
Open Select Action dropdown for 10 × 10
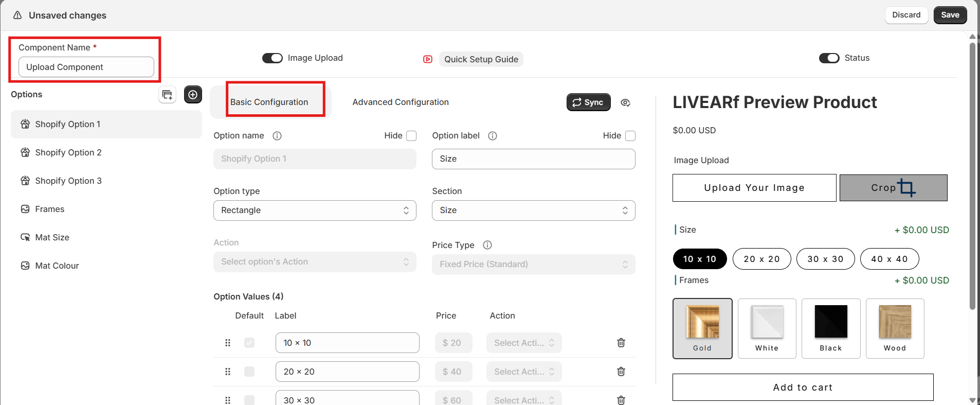pos(524,343)
